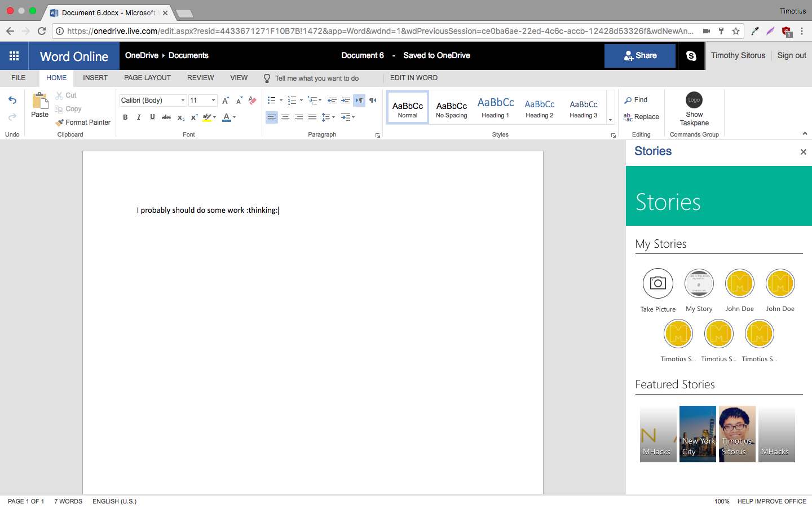Justify the paragraph text
This screenshot has width=812, height=508.
tap(312, 117)
